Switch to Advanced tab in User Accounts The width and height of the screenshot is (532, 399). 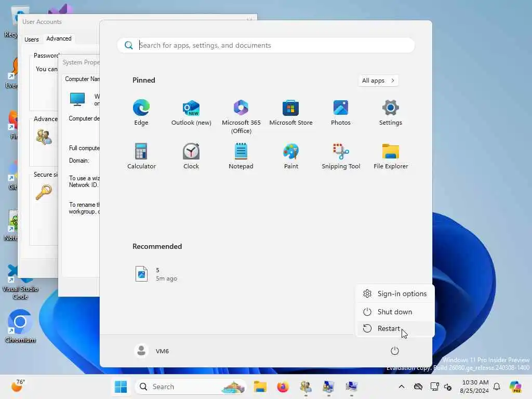[59, 38]
